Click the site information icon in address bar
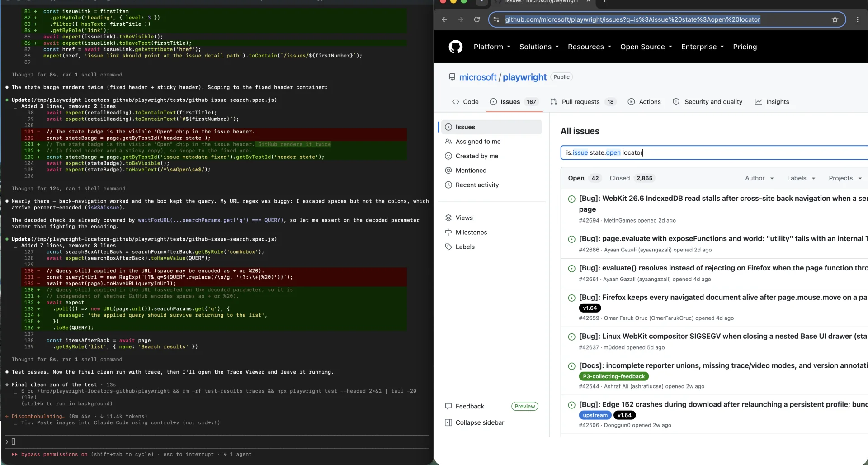 click(496, 19)
